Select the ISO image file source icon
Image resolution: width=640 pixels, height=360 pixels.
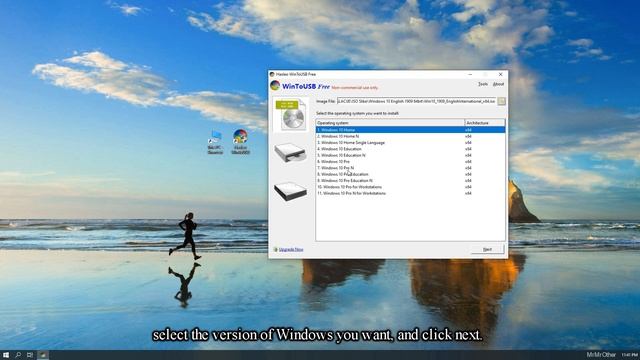point(290,115)
